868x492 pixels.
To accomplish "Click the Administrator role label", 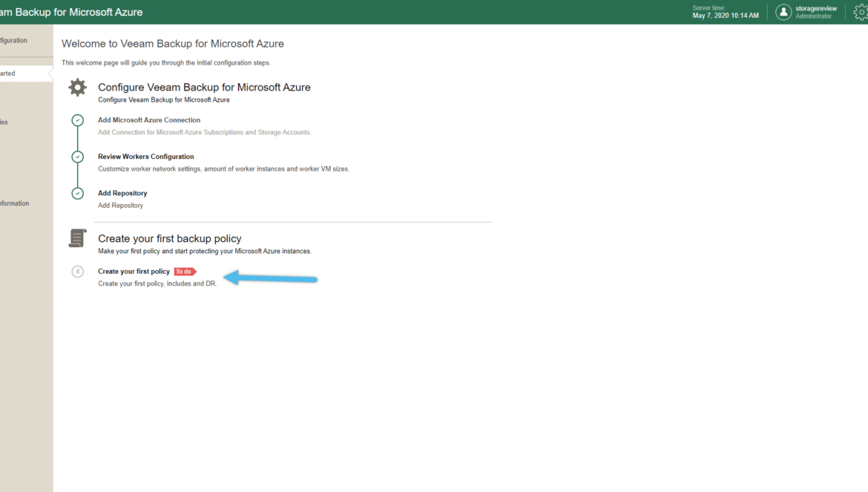I will pyautogui.click(x=813, y=16).
